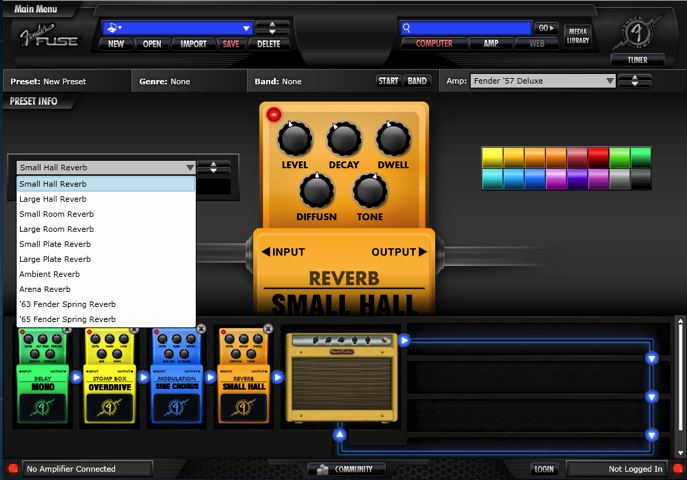Click the search magnifier icon
The width and height of the screenshot is (687, 480).
[406, 28]
